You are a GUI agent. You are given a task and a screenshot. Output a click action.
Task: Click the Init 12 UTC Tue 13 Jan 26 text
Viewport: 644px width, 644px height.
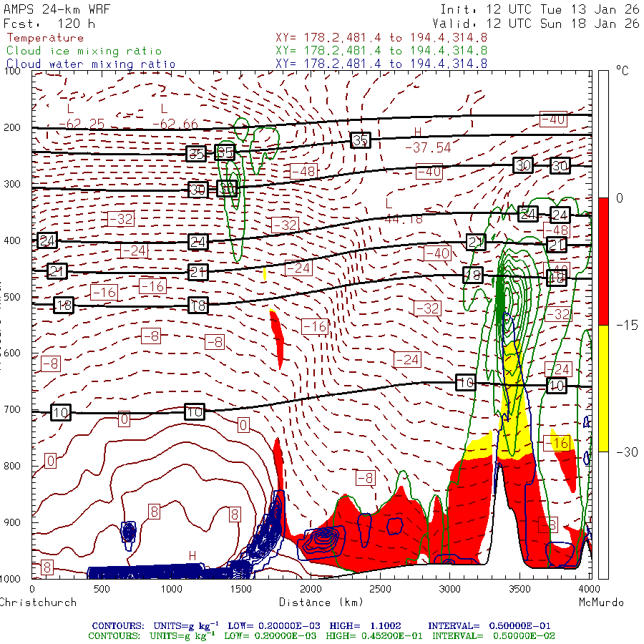click(x=540, y=9)
